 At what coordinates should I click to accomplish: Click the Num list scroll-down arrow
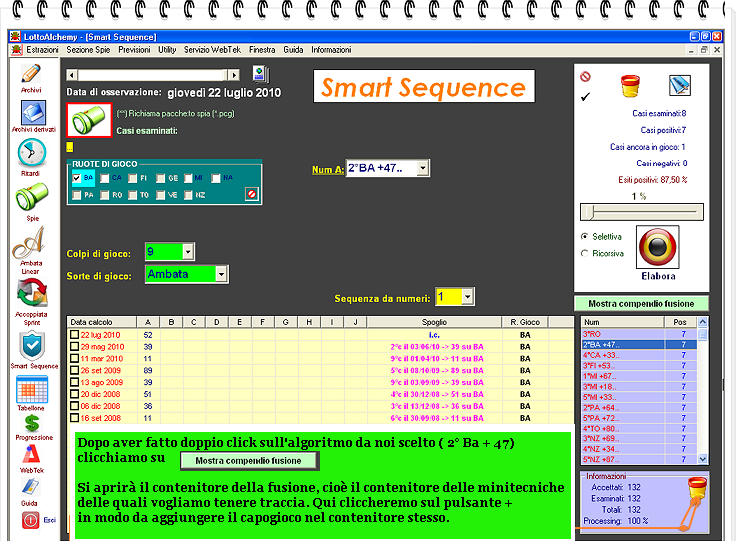coord(703,459)
